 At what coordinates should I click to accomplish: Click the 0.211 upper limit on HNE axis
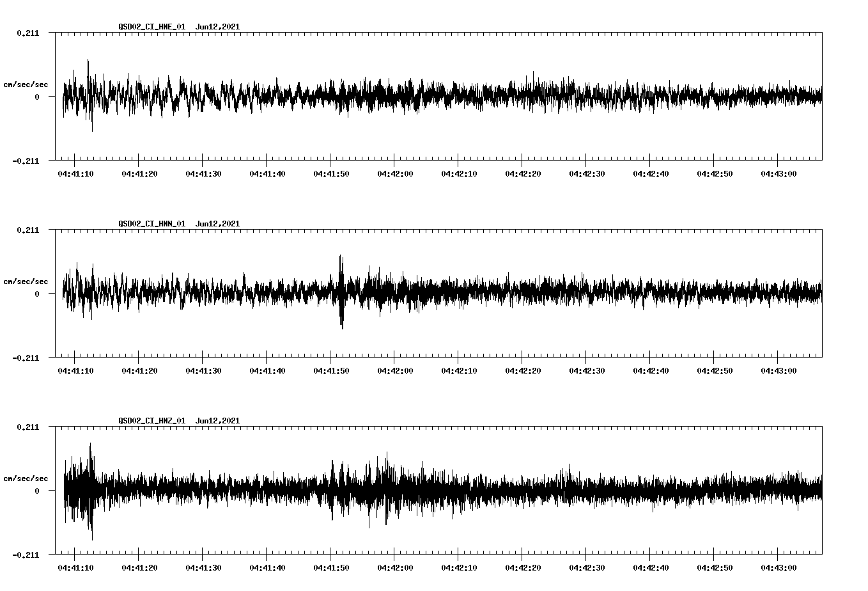coord(27,33)
